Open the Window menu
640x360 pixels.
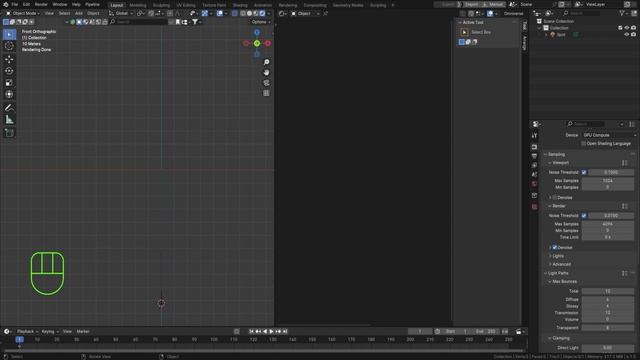coord(60,4)
